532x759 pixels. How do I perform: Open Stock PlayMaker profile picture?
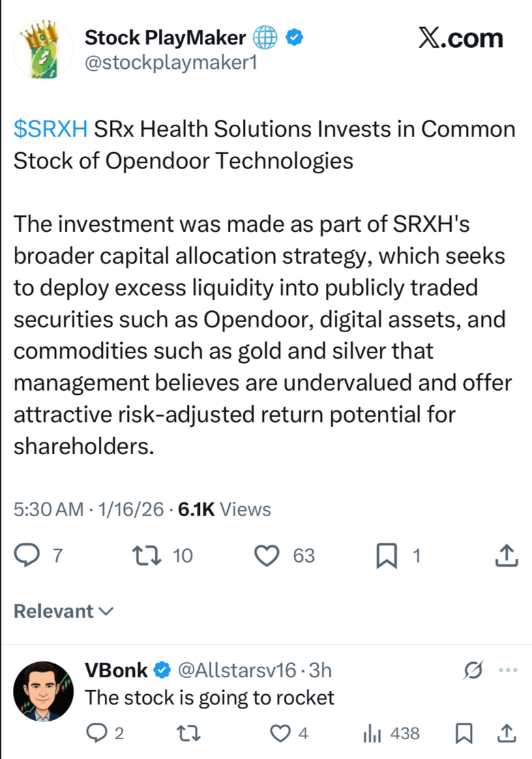(x=44, y=49)
